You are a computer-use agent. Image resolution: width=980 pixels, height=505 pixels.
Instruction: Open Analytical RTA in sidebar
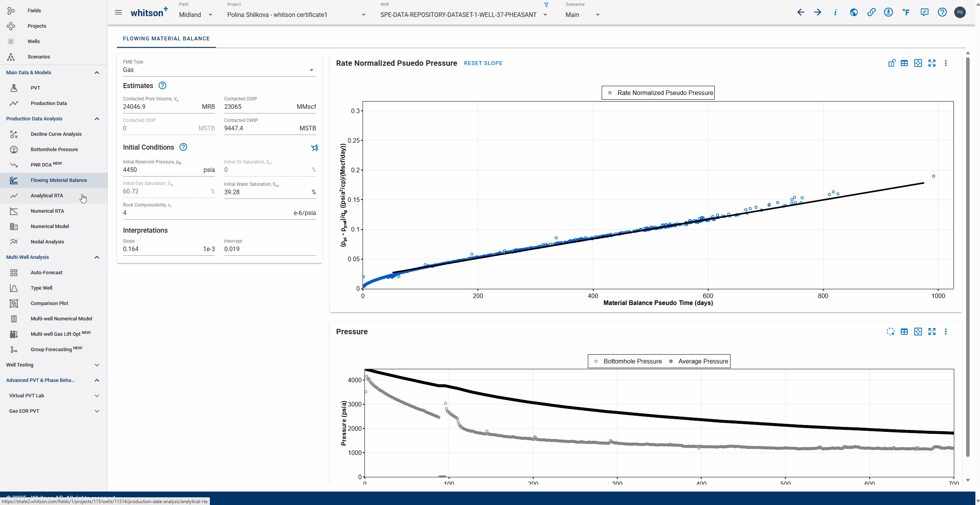(47, 195)
